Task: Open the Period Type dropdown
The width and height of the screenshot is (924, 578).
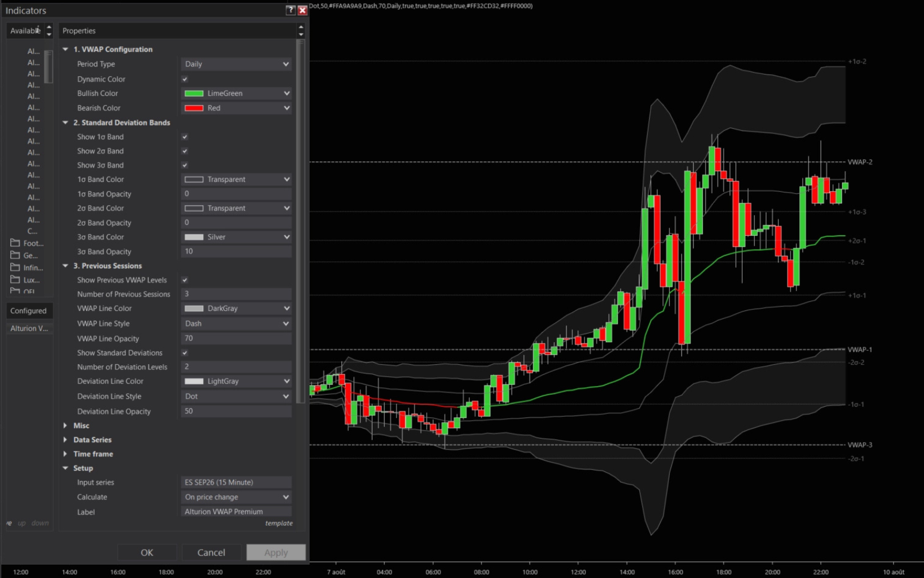Action: (236, 64)
